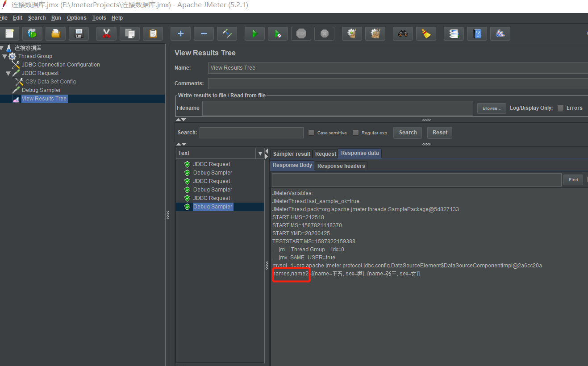Click the collapse arrows above the Text dropdown
Viewport: 588px width, 366px height.
(x=181, y=144)
